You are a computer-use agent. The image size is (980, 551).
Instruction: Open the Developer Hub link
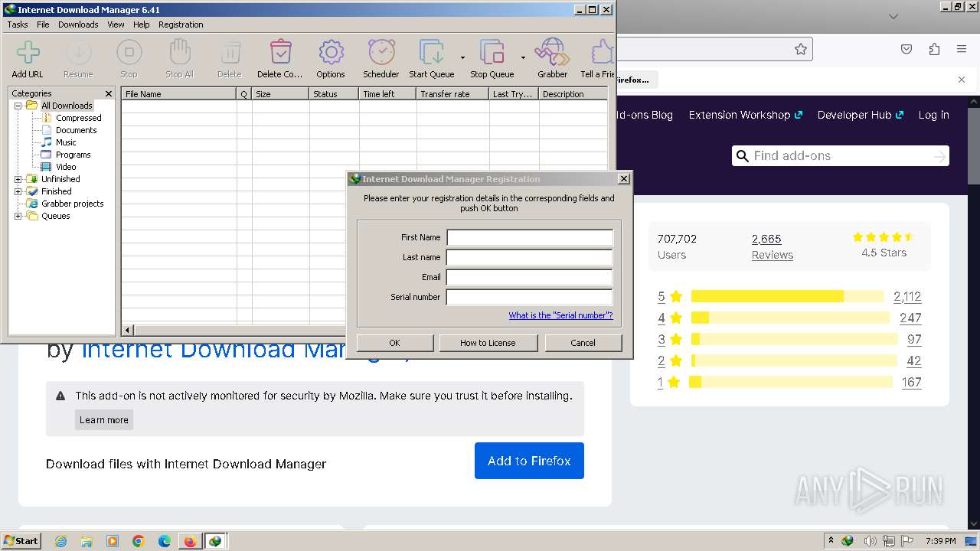click(x=861, y=115)
